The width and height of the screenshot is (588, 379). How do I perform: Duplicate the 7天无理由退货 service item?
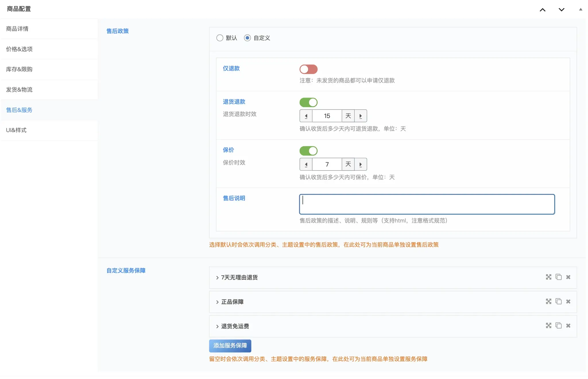(x=558, y=277)
